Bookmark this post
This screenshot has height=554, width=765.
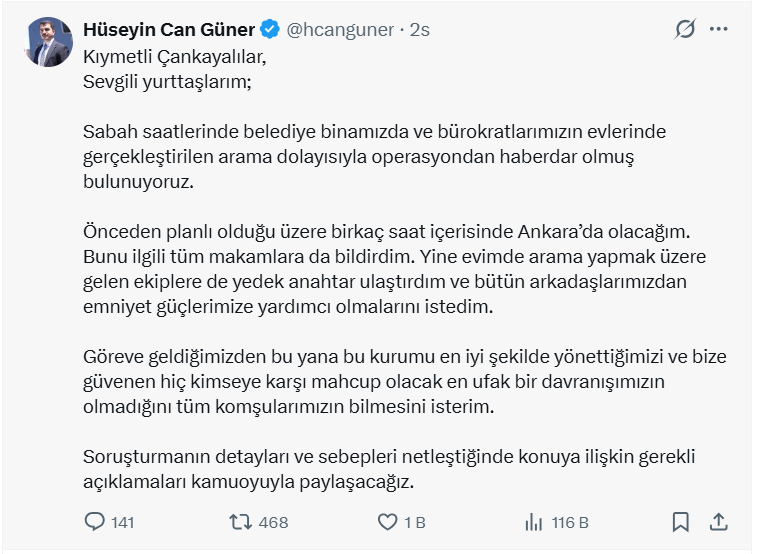click(x=681, y=522)
